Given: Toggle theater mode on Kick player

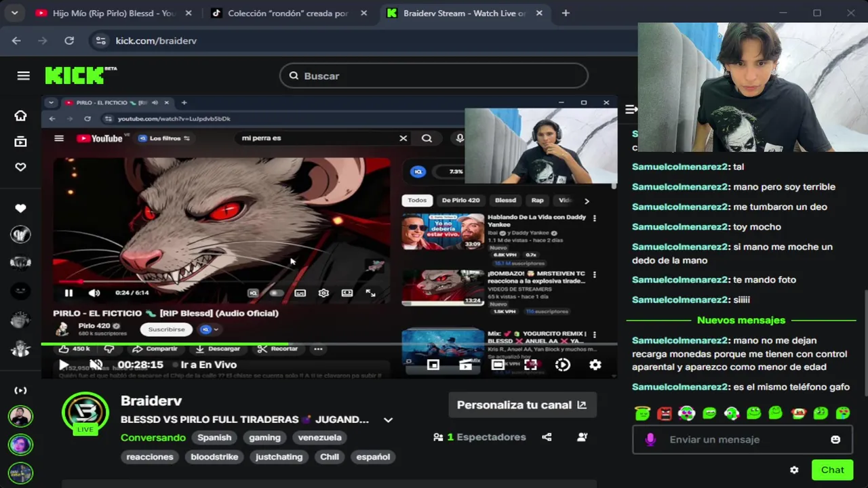Looking at the screenshot, I should coord(498,365).
